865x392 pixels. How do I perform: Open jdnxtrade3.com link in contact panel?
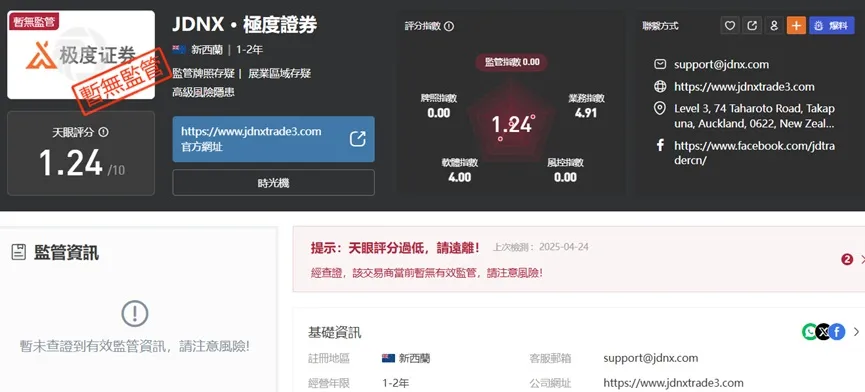coord(744,87)
